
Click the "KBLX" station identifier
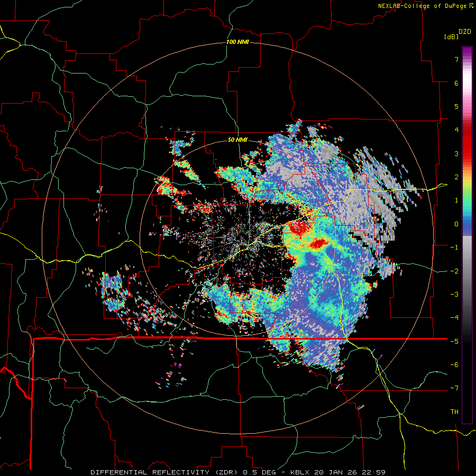click(x=300, y=472)
